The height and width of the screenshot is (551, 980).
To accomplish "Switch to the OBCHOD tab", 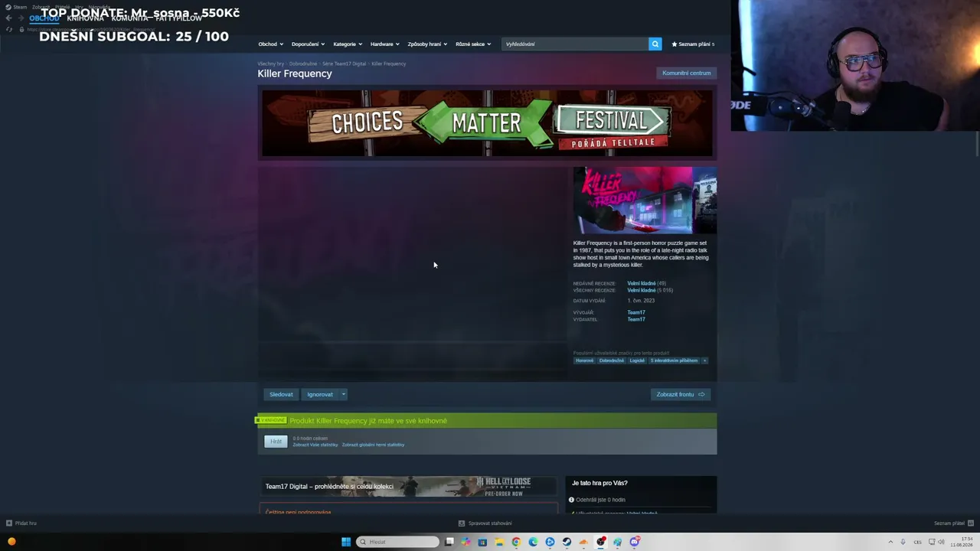I will tap(44, 18).
